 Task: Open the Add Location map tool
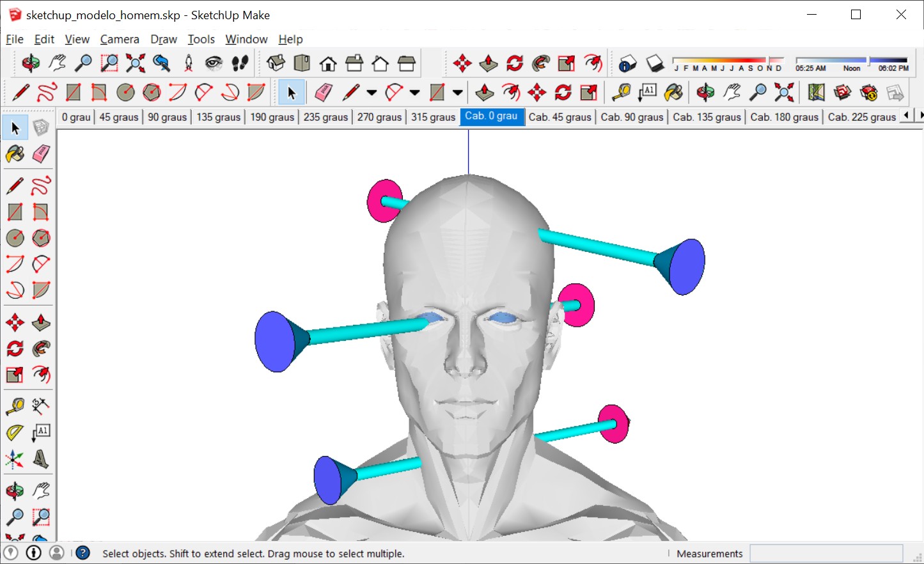(x=816, y=93)
